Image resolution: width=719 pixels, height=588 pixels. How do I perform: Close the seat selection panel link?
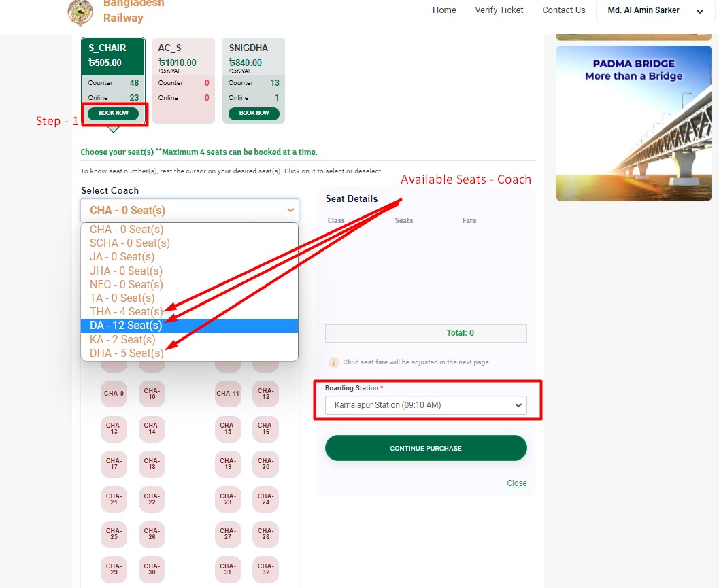coord(517,483)
